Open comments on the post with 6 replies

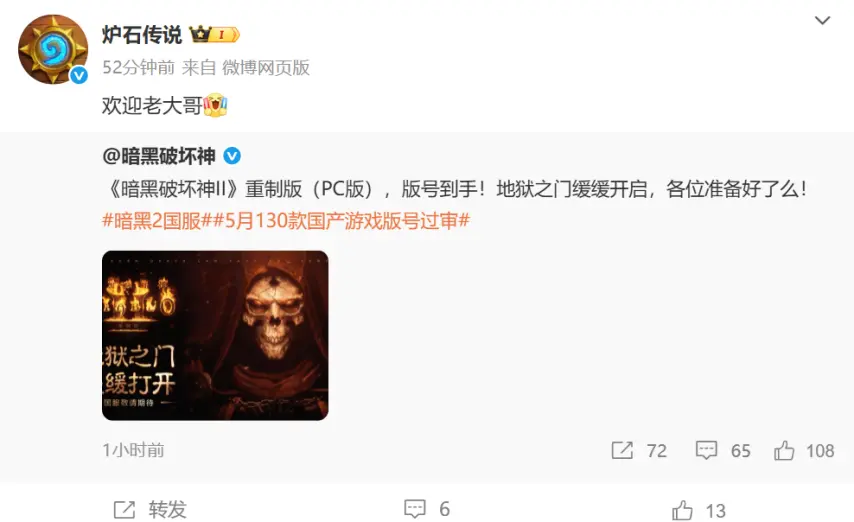[x=427, y=509]
